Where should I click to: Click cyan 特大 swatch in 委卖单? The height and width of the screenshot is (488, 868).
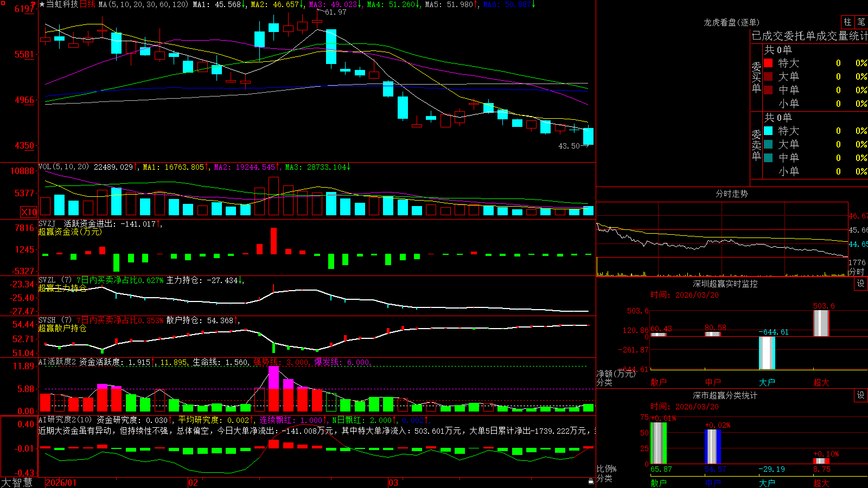point(768,131)
